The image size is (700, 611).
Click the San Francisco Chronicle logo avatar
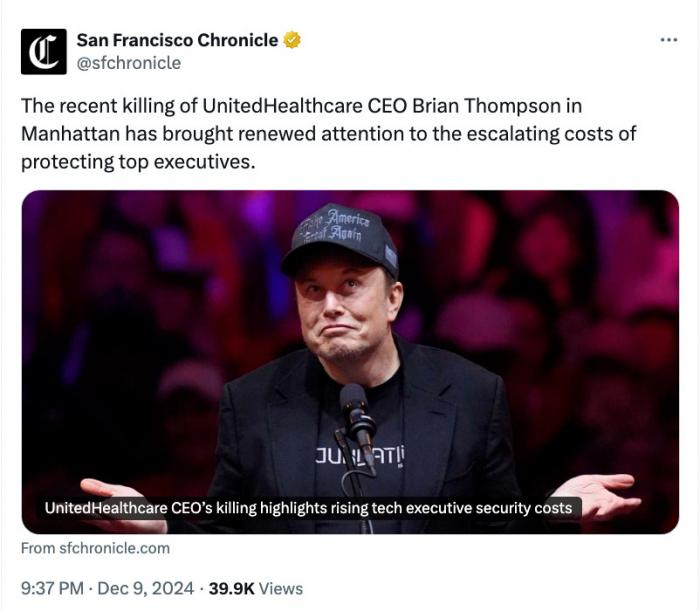pos(42,51)
